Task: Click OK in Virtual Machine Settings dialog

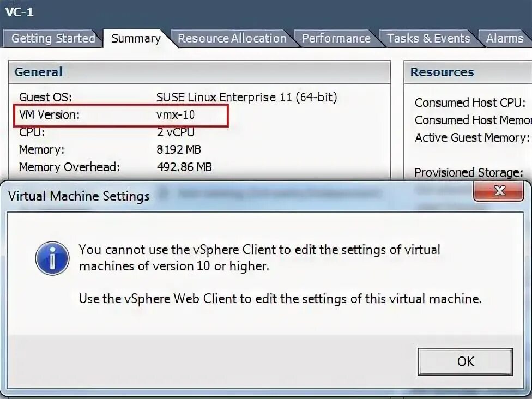Action: coord(465,362)
